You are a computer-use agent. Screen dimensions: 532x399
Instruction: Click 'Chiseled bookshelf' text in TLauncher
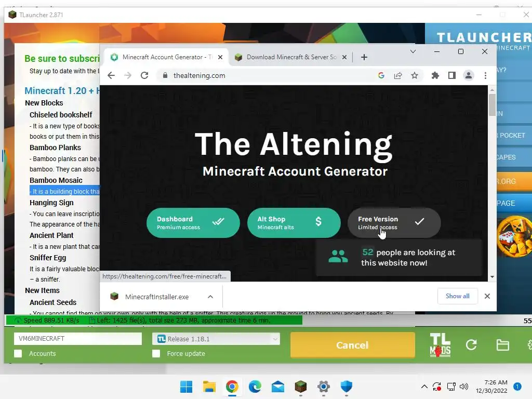(x=61, y=115)
